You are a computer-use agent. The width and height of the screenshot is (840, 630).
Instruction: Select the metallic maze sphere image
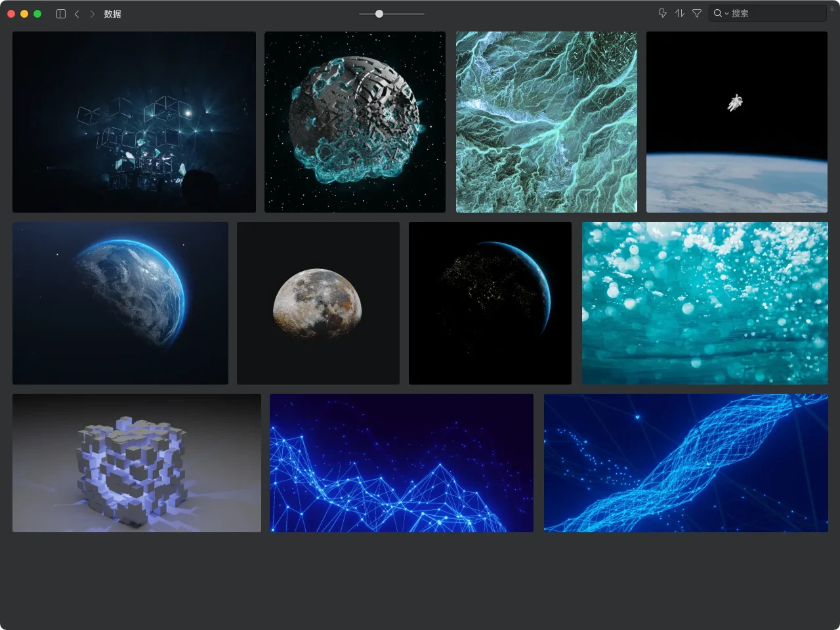click(x=354, y=122)
